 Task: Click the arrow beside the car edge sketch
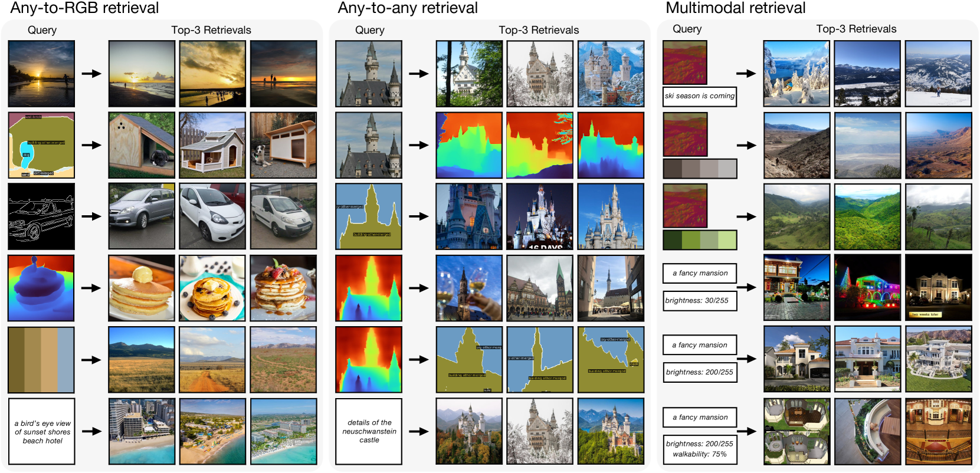(x=91, y=216)
